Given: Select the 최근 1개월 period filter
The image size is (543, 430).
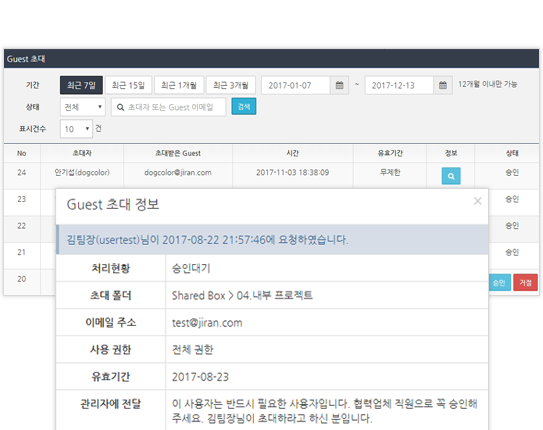Looking at the screenshot, I should pos(179,85).
